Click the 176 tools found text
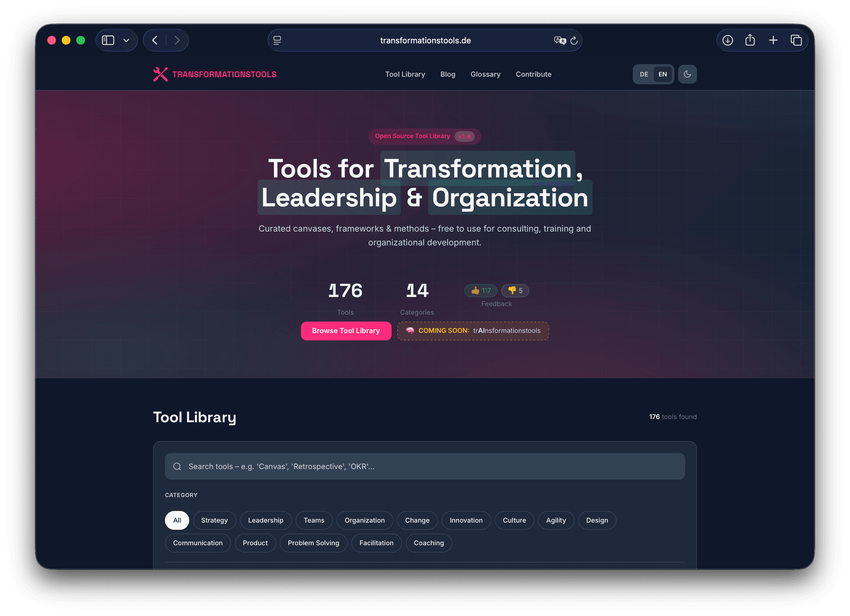Viewport: 850px width, 616px height. point(673,416)
